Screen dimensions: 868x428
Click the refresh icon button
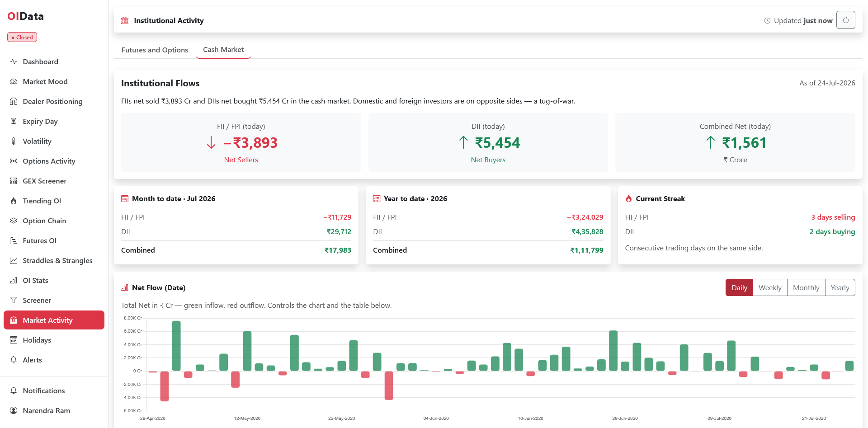click(x=845, y=20)
